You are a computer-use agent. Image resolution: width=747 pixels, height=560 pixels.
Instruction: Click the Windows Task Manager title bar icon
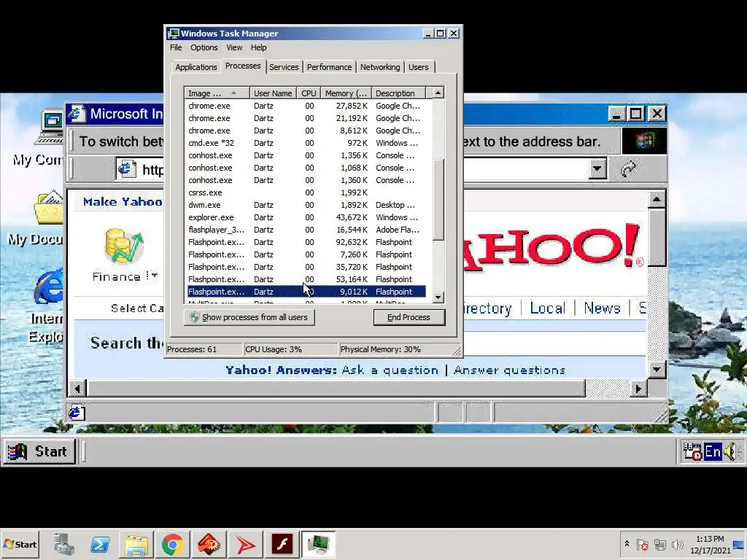click(174, 34)
